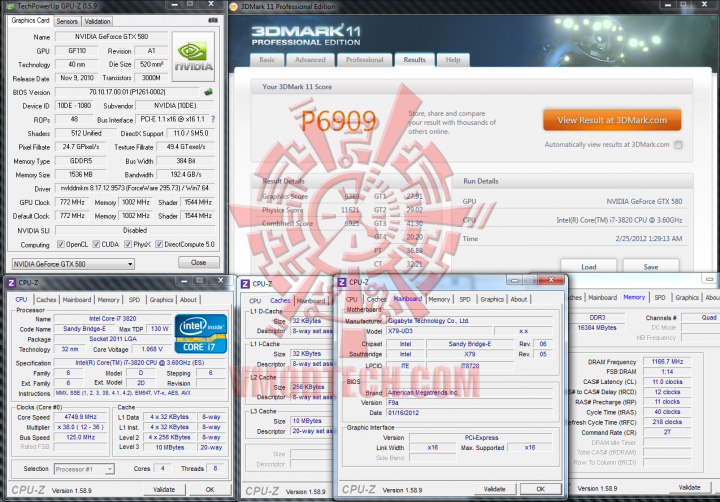720x502 pixels.
Task: Open the Processor #1 selection dropdown
Action: (84, 469)
